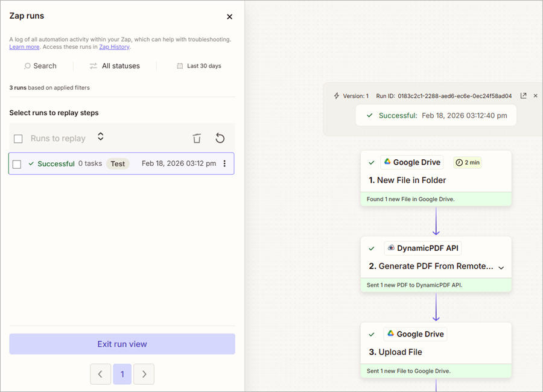Expand the Generate PDF From Remote step
Screen dimensions: 543x392
pyautogui.click(x=501, y=267)
